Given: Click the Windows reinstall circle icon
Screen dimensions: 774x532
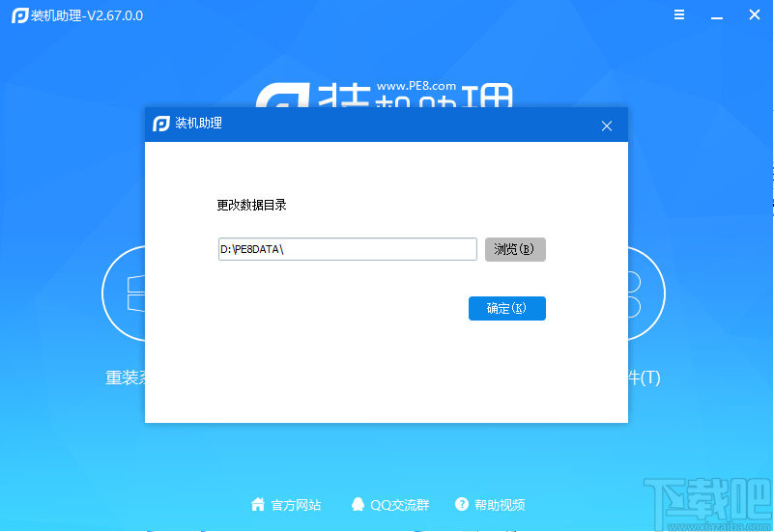Looking at the screenshot, I should 124,294.
